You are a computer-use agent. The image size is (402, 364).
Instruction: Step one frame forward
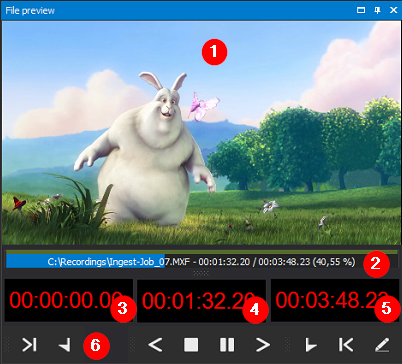pos(263,345)
